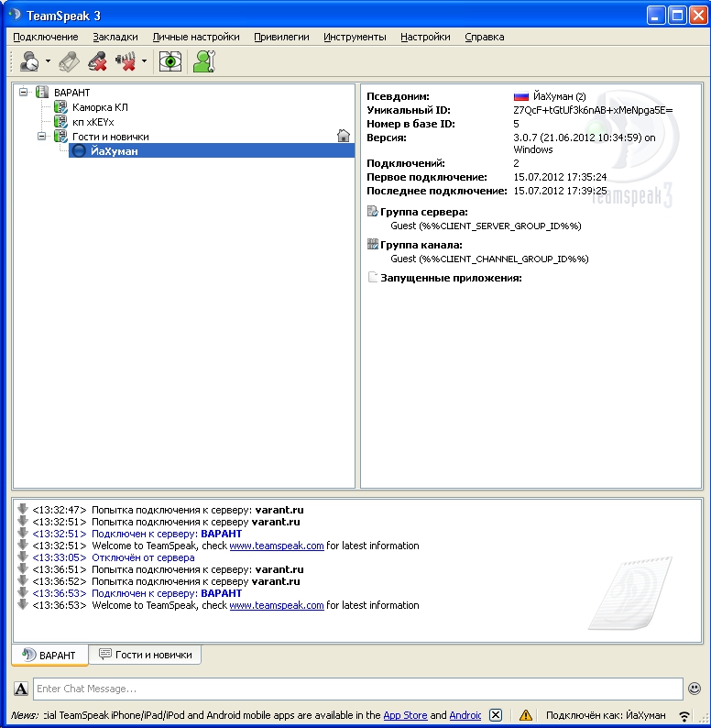Open the Настройки menu

click(x=425, y=37)
